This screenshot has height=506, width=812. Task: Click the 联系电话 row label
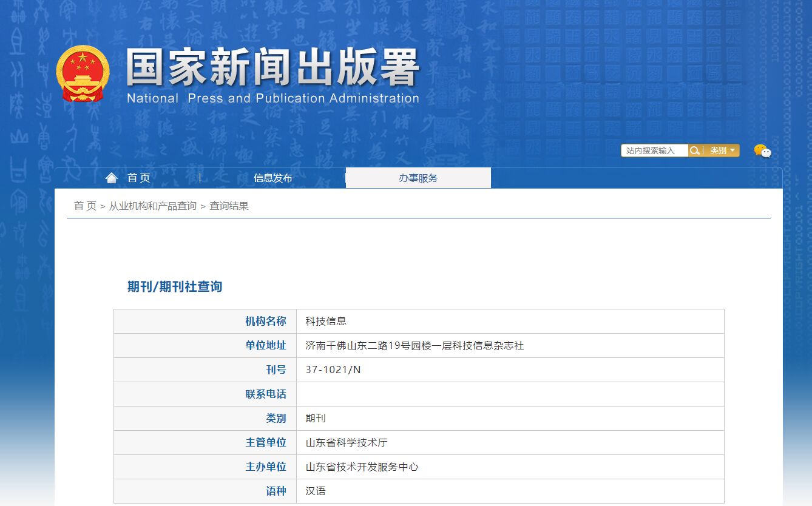[266, 394]
